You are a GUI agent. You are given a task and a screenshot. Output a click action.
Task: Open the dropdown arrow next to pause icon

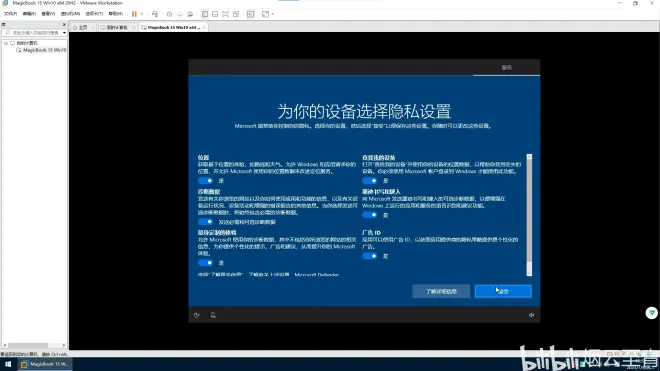coord(141,14)
